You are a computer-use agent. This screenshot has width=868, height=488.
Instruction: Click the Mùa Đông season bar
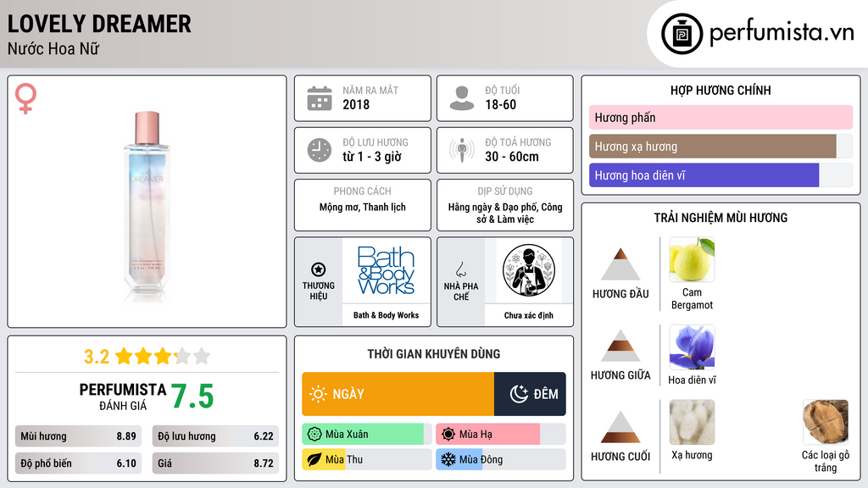coord(500,459)
